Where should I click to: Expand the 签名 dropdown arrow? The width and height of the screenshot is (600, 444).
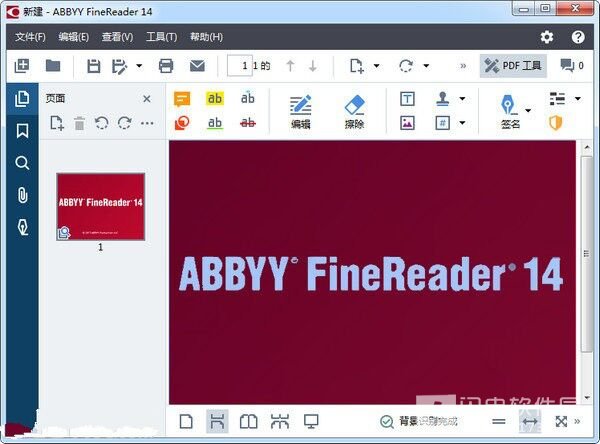coord(528,111)
